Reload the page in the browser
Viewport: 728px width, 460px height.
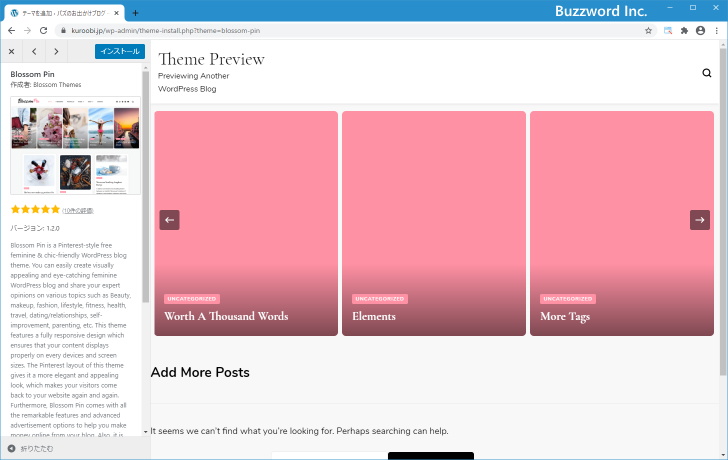pos(44,31)
